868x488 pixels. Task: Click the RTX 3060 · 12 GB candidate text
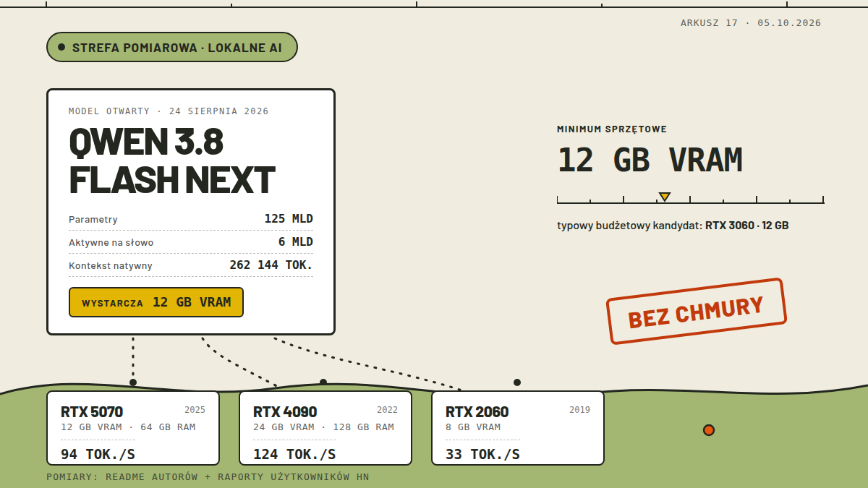click(747, 226)
